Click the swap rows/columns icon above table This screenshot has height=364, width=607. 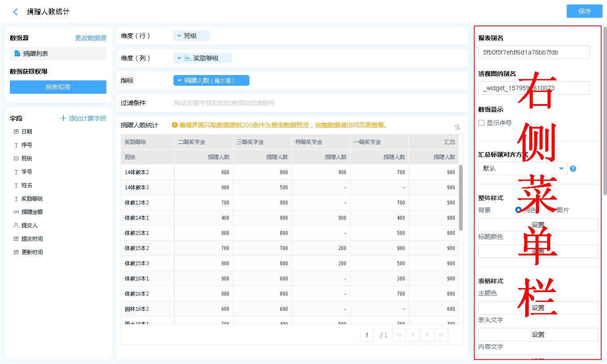click(457, 127)
